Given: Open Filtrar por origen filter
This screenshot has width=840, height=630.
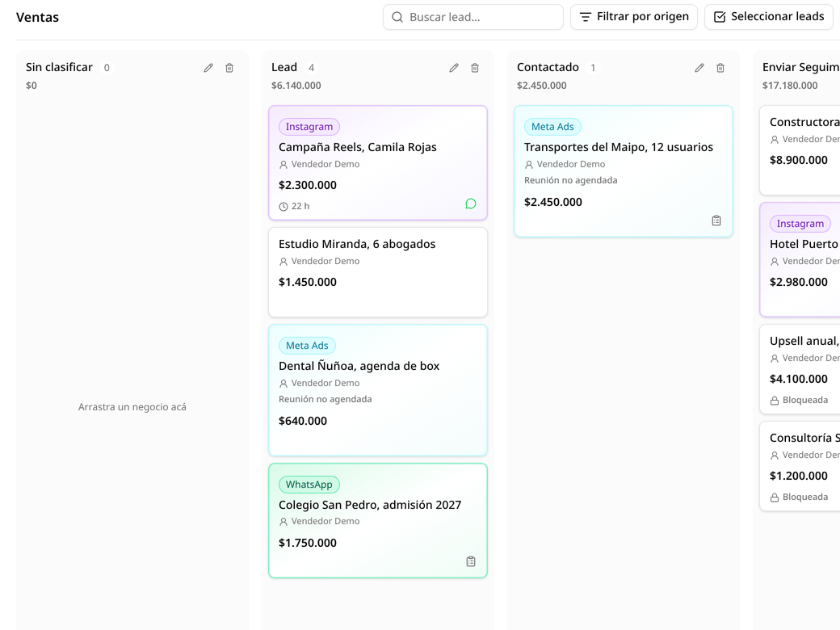Looking at the screenshot, I should click(634, 17).
